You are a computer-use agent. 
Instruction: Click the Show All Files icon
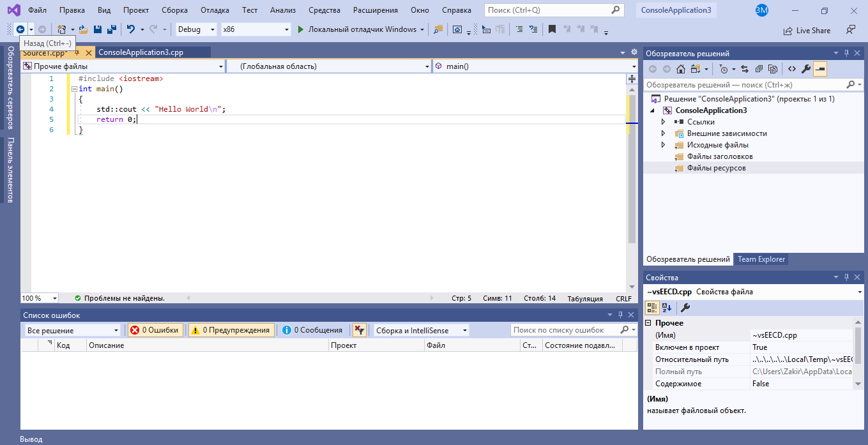pos(773,69)
